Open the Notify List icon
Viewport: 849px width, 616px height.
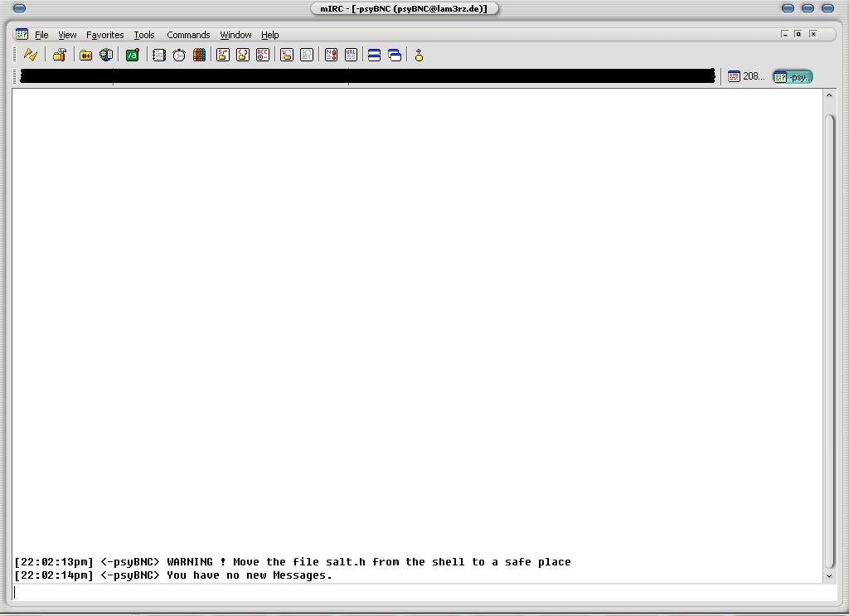click(331, 55)
